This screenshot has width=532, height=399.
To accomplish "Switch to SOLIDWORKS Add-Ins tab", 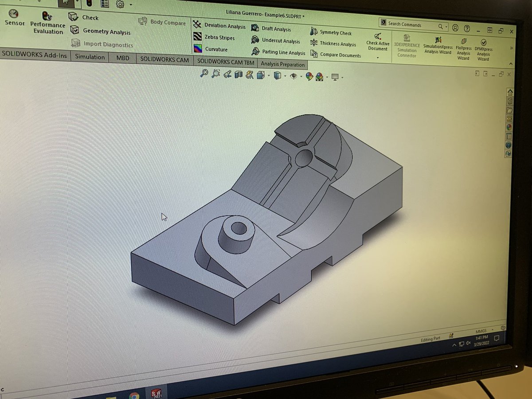I will [x=34, y=54].
